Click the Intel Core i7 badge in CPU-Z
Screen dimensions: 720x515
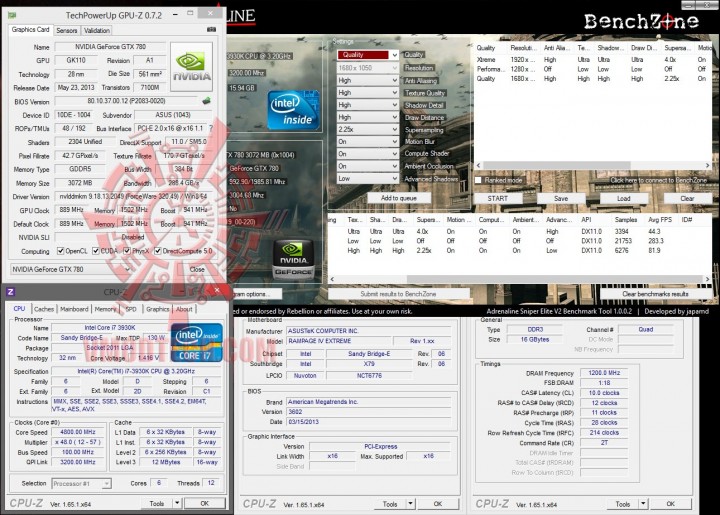(197, 343)
